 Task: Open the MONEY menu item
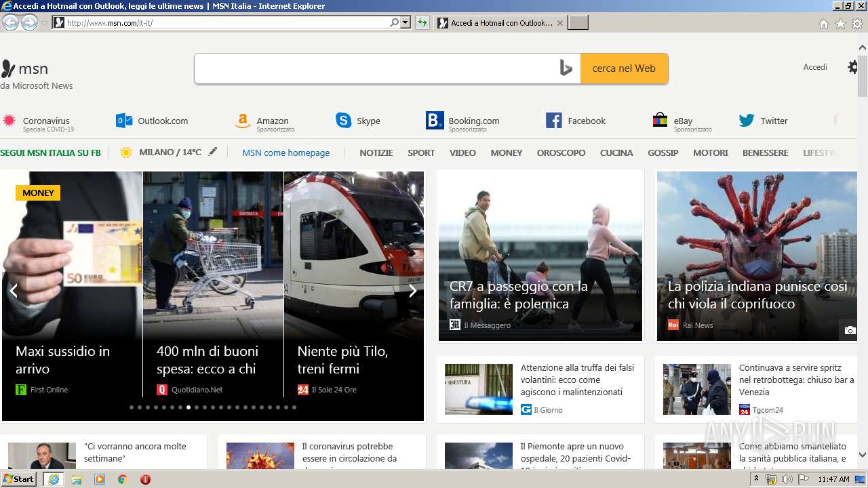tap(507, 152)
